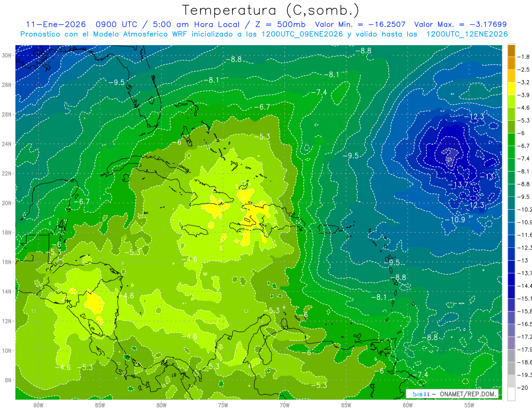This screenshot has height=411, width=532.
Task: Click the 'Valor Max. = -3.17699' text
Action: (x=460, y=25)
